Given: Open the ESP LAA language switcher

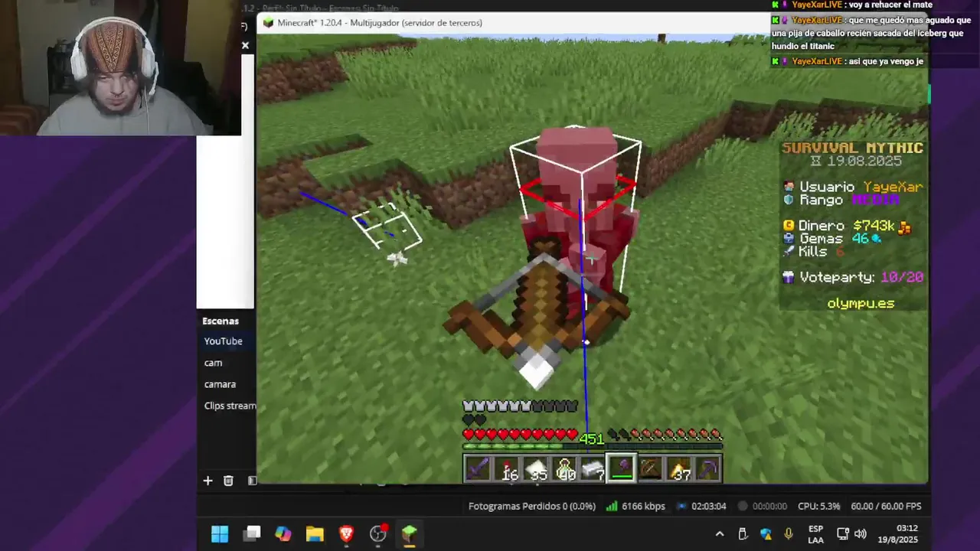Looking at the screenshot, I should coord(815,534).
